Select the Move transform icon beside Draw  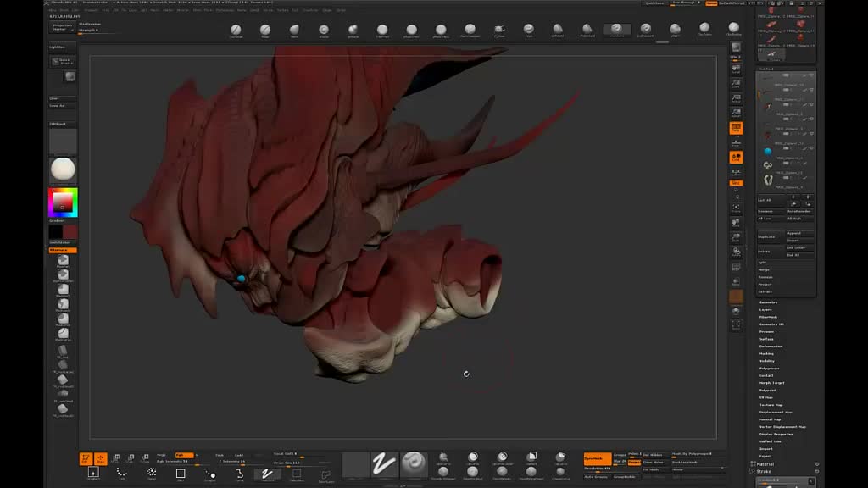(115, 458)
